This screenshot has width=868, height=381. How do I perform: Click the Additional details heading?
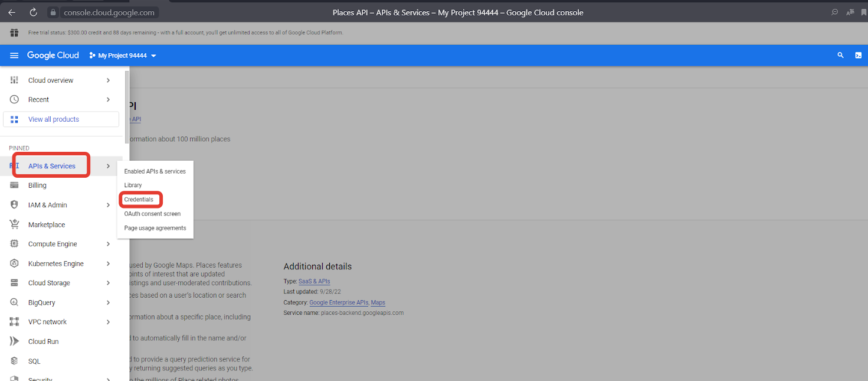[x=317, y=266]
